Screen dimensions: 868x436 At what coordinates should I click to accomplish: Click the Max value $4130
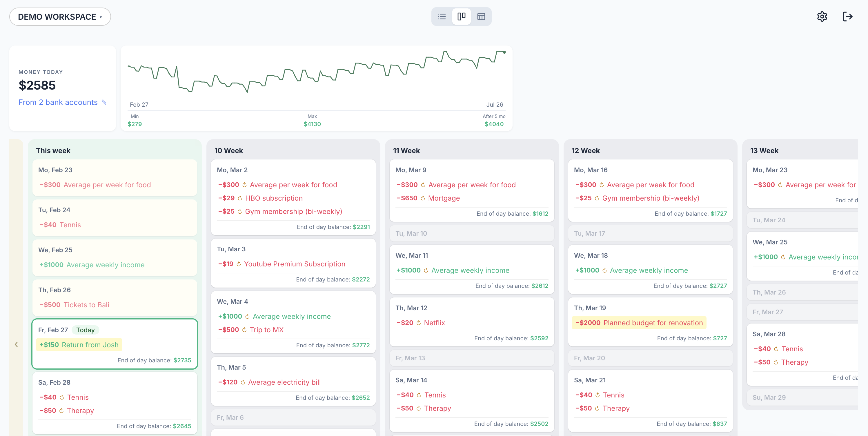[x=312, y=124]
